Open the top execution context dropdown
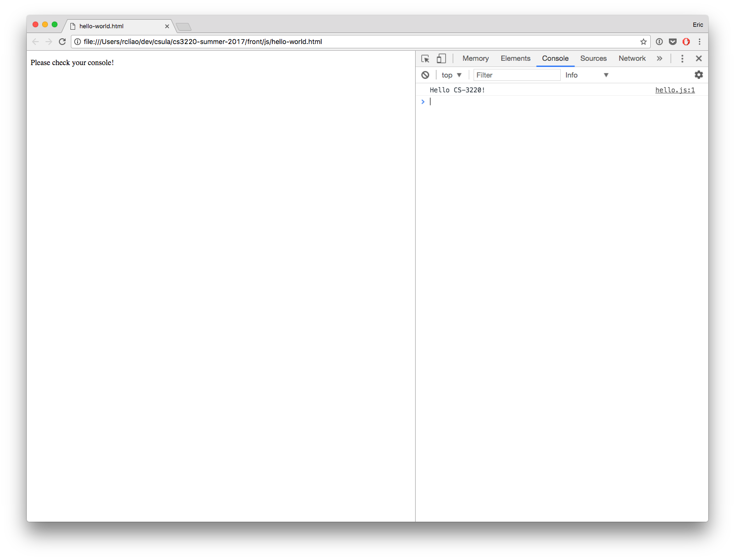735x560 pixels. 452,75
